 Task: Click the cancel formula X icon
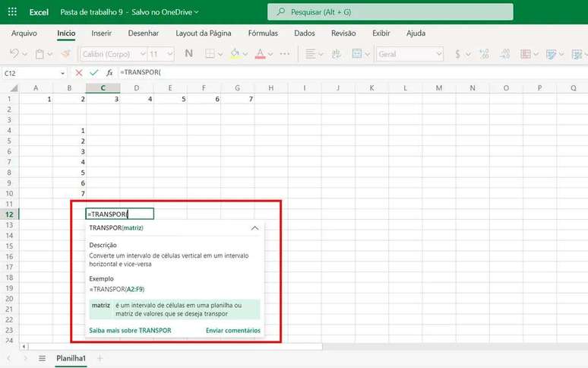pos(79,73)
